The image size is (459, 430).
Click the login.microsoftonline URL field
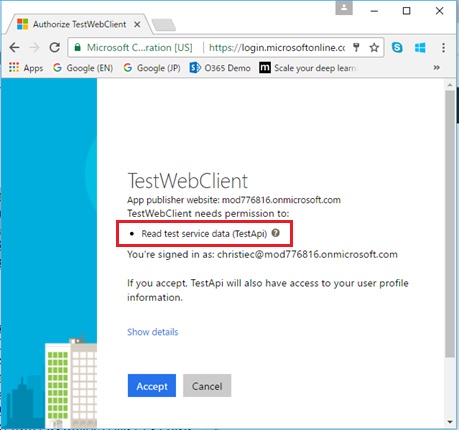pos(277,48)
